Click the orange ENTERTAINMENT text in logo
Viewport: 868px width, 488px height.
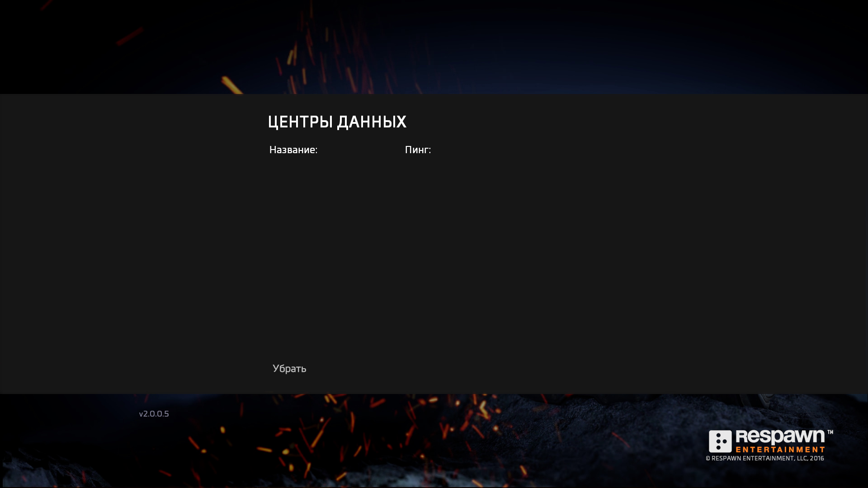coord(780,450)
